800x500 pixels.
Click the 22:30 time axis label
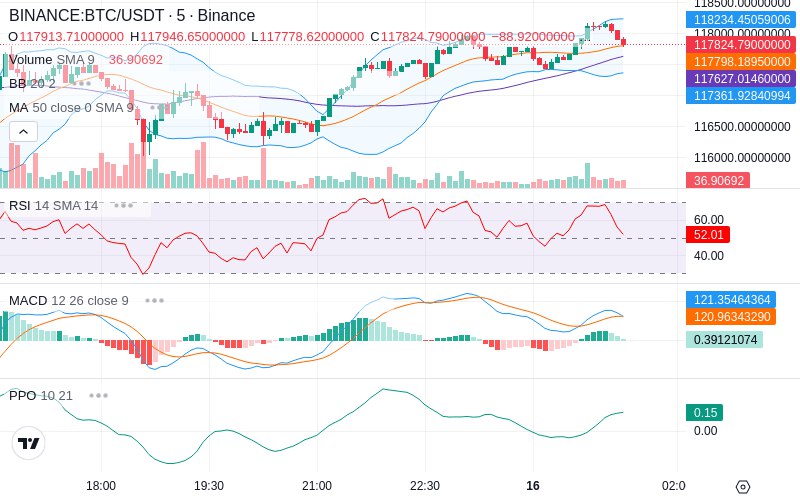[x=425, y=486]
